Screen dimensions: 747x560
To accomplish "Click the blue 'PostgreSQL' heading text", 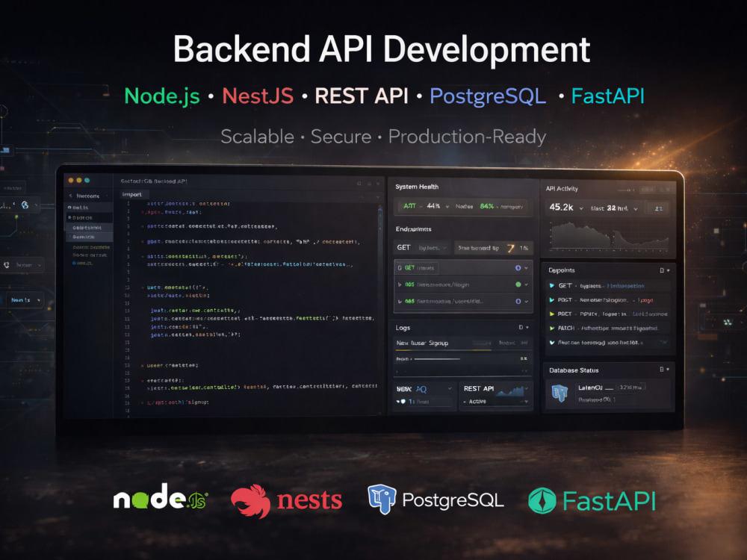I will click(488, 96).
